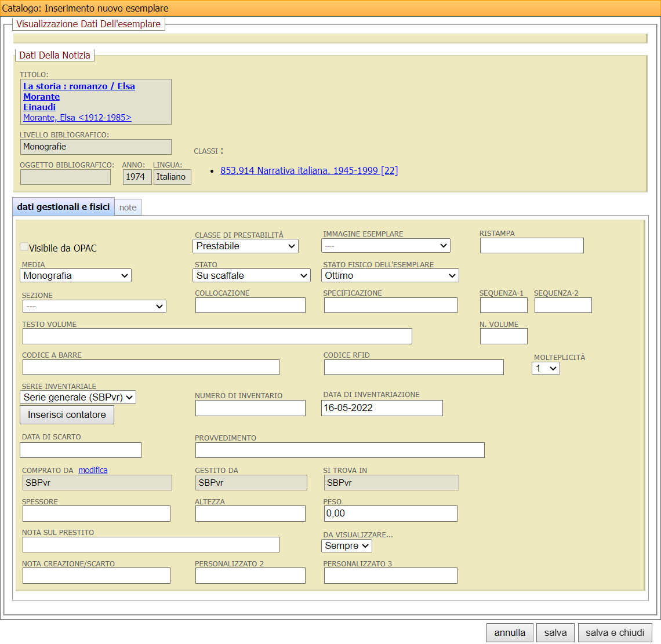661x644 pixels.
Task: Open the Classe di prestabilità dropdown
Action: click(245, 246)
